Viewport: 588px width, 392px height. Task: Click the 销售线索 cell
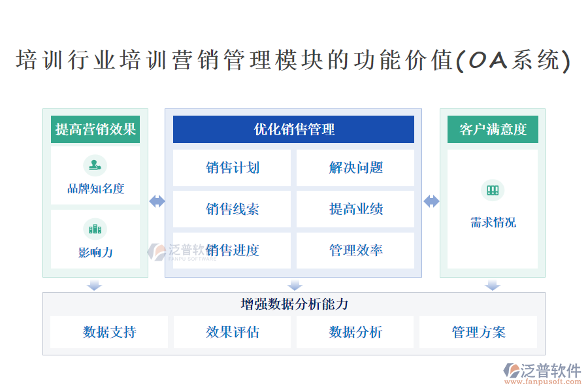232,209
